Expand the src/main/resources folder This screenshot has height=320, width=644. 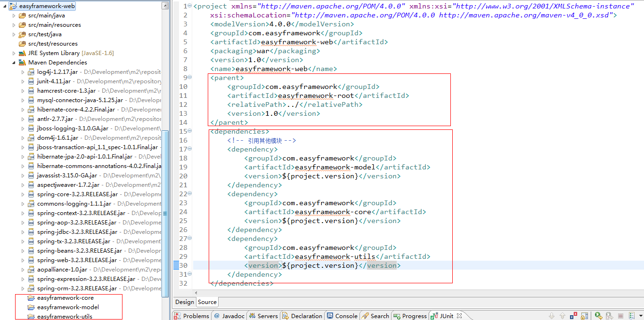(14, 25)
